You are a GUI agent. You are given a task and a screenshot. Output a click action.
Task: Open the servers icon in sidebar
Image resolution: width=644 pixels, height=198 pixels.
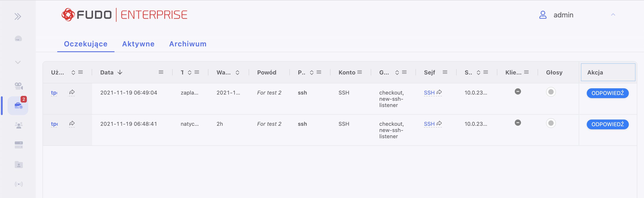[19, 145]
